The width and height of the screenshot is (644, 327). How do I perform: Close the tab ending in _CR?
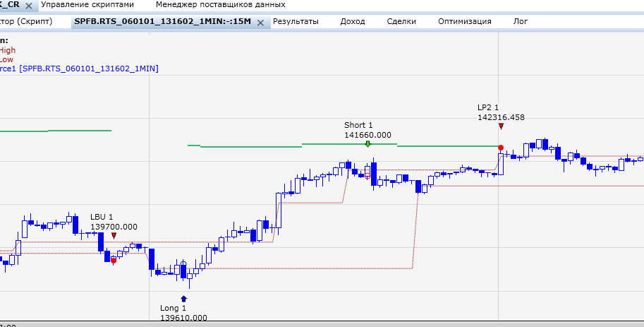click(29, 6)
